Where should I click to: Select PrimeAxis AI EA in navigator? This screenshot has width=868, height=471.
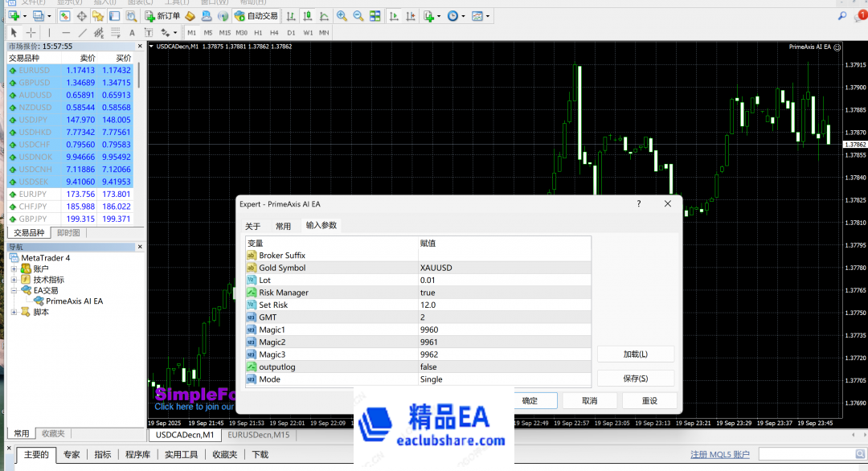point(74,301)
